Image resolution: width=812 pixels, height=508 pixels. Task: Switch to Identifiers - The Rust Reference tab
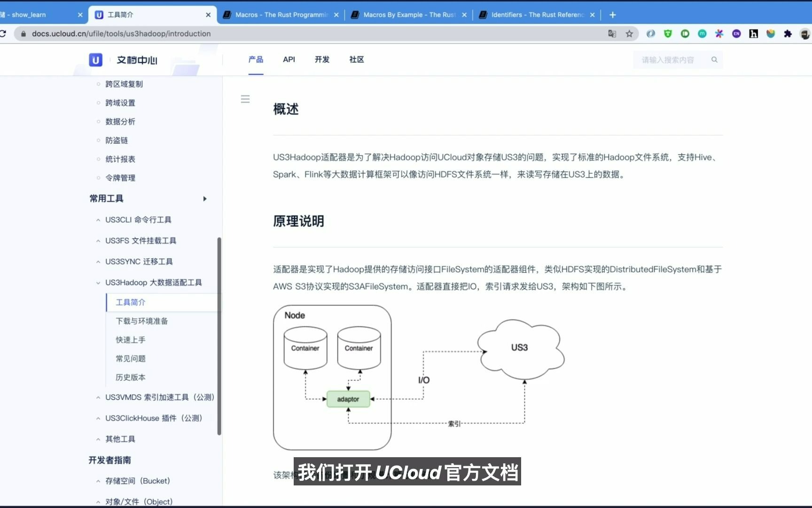click(x=537, y=15)
